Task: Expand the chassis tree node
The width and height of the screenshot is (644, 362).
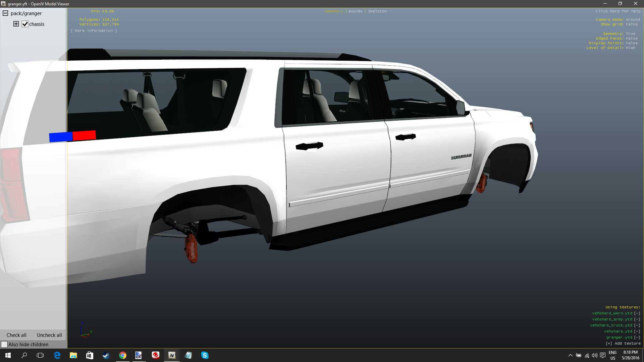Action: [x=16, y=24]
